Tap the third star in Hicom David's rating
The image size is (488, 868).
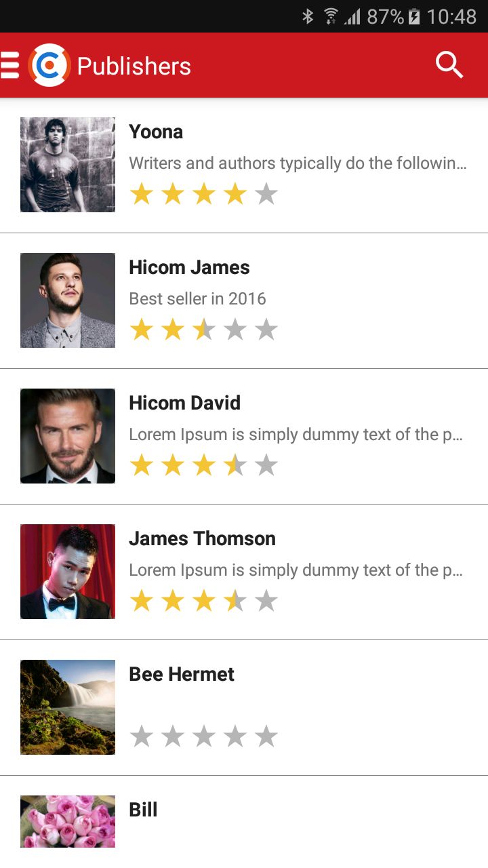coord(204,465)
